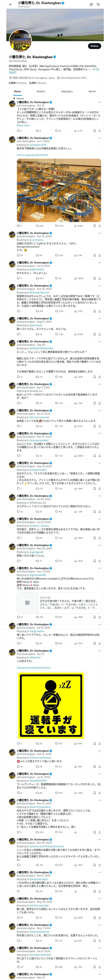Open the toy train layout photo

(x=59, y=190)
